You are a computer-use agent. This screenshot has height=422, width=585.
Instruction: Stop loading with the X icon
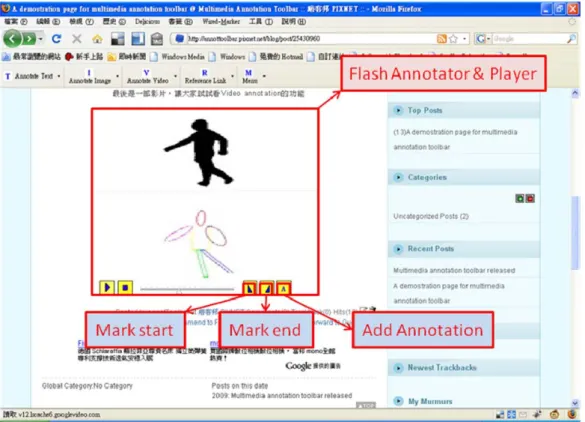click(77, 38)
